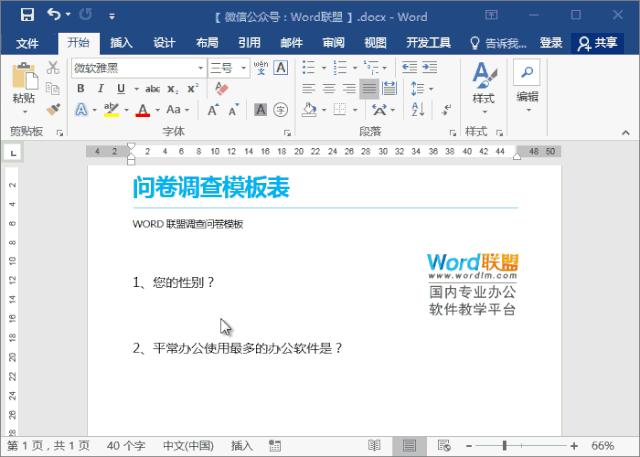Open the 样式 Styles gallery button

pos(484,87)
